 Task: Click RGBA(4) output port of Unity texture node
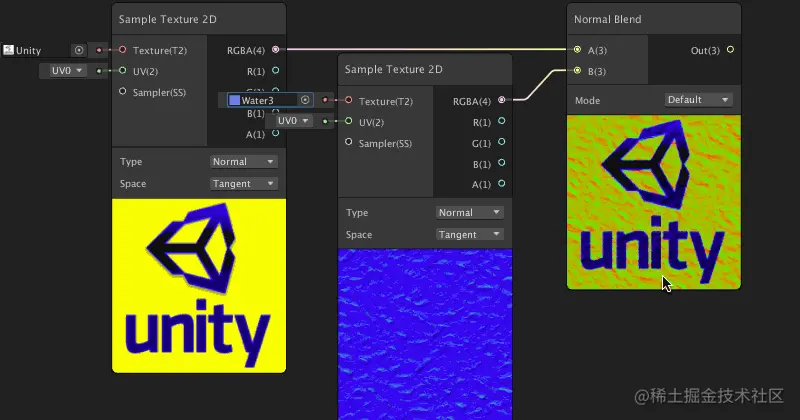click(276, 50)
